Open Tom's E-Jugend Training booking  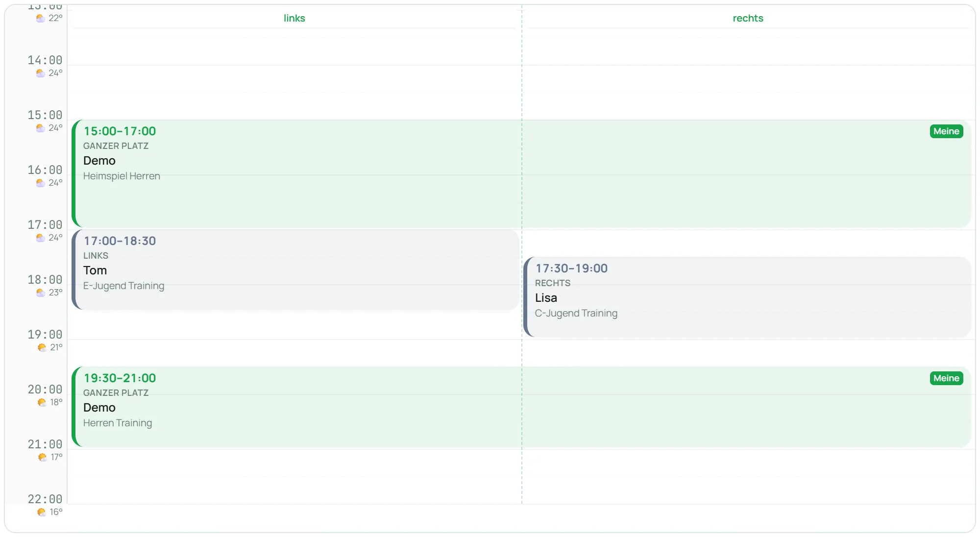pyautogui.click(x=295, y=269)
